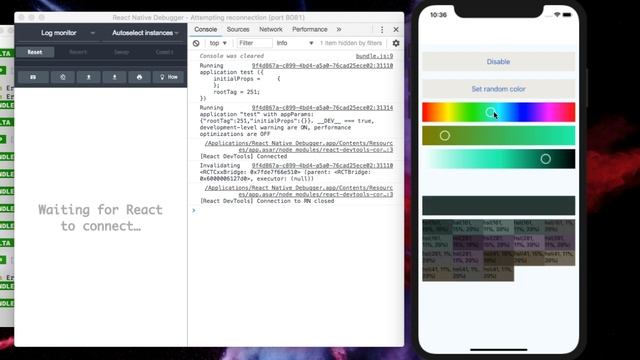Viewport: 640px width, 360px height.
Task: Open the DevTools three-dot customize menu
Action: [x=382, y=30]
